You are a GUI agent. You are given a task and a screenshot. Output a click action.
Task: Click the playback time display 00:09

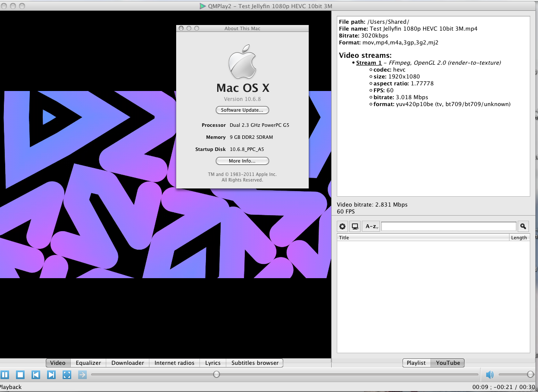pos(480,387)
